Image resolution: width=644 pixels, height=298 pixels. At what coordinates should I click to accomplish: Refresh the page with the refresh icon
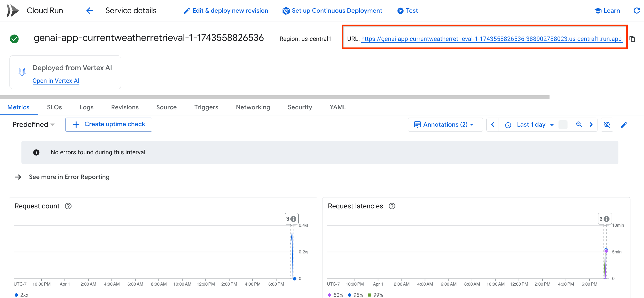point(637,10)
